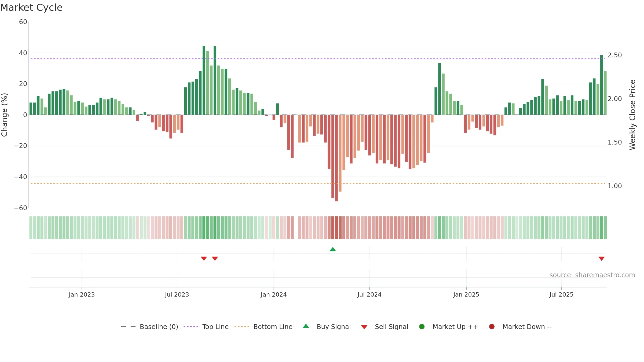Click the Jan 2024 axis label

[274, 294]
